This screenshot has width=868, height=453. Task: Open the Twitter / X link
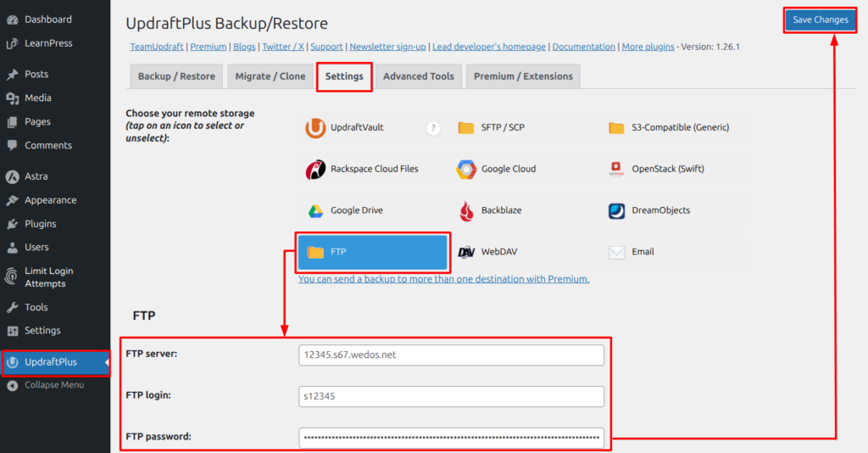click(283, 47)
